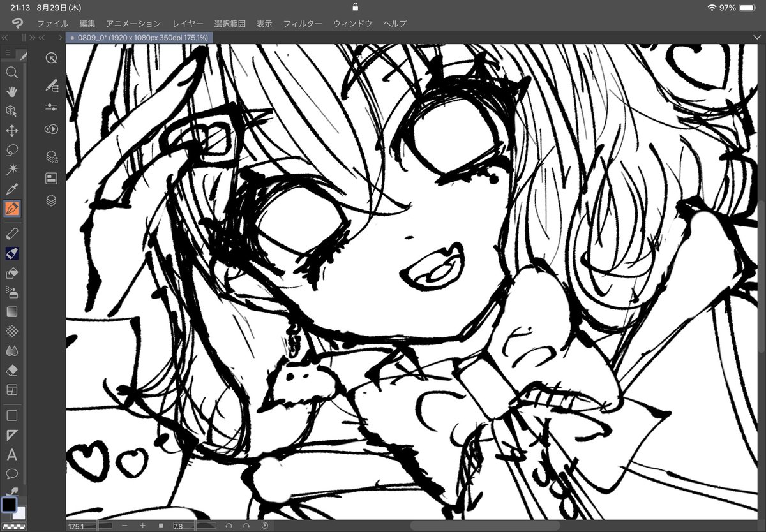Select the Lasso selection tool
The image size is (766, 532).
pyautogui.click(x=11, y=151)
